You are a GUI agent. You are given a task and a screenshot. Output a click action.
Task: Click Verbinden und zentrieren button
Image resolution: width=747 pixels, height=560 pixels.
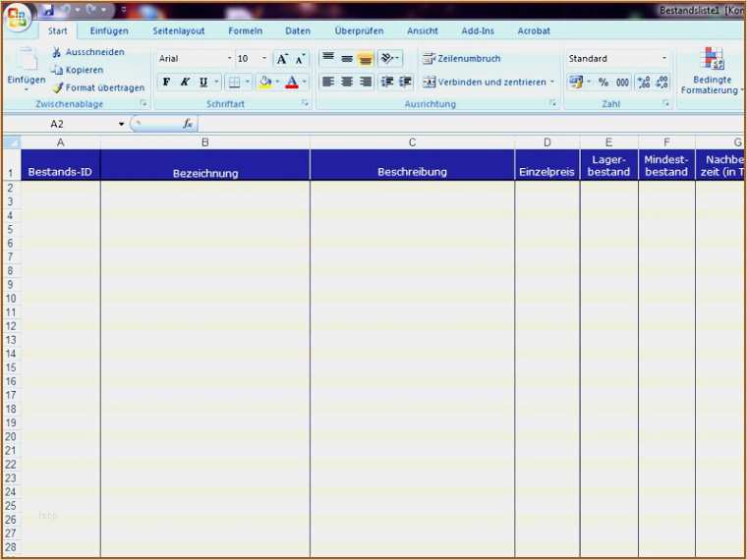point(488,83)
